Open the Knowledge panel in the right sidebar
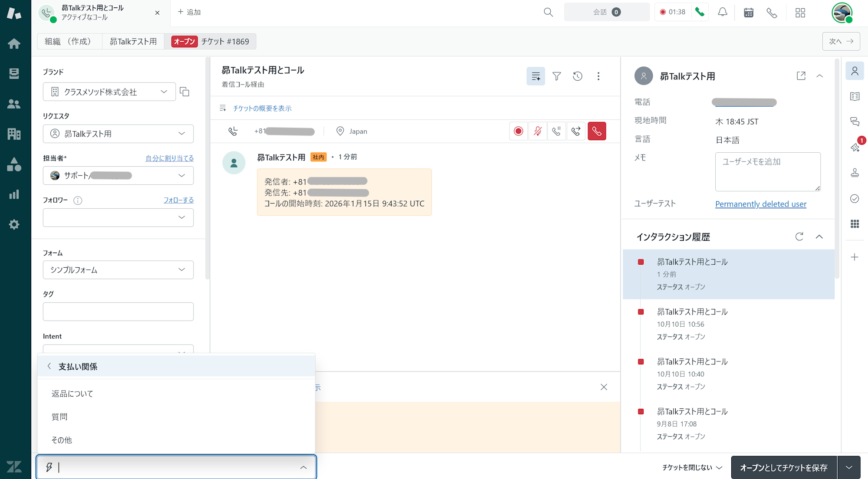The width and height of the screenshot is (868, 479). [x=855, y=97]
